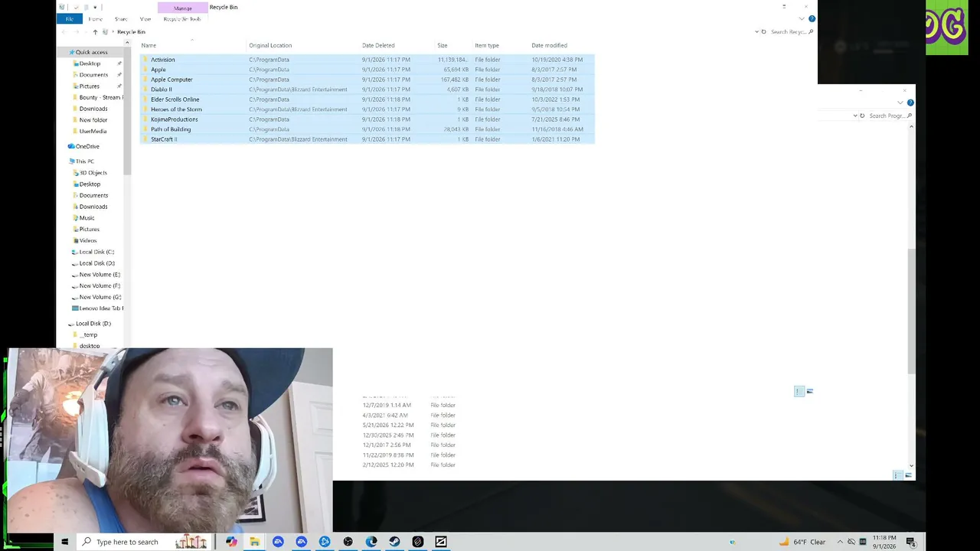Screen dimensions: 980x551
Task: Sort by Item type column
Action: tap(487, 45)
